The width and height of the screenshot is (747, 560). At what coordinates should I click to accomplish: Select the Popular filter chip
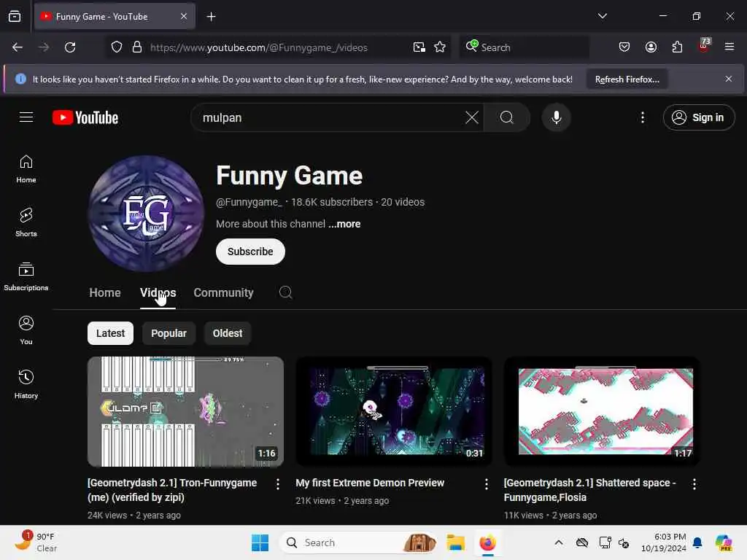169,333
